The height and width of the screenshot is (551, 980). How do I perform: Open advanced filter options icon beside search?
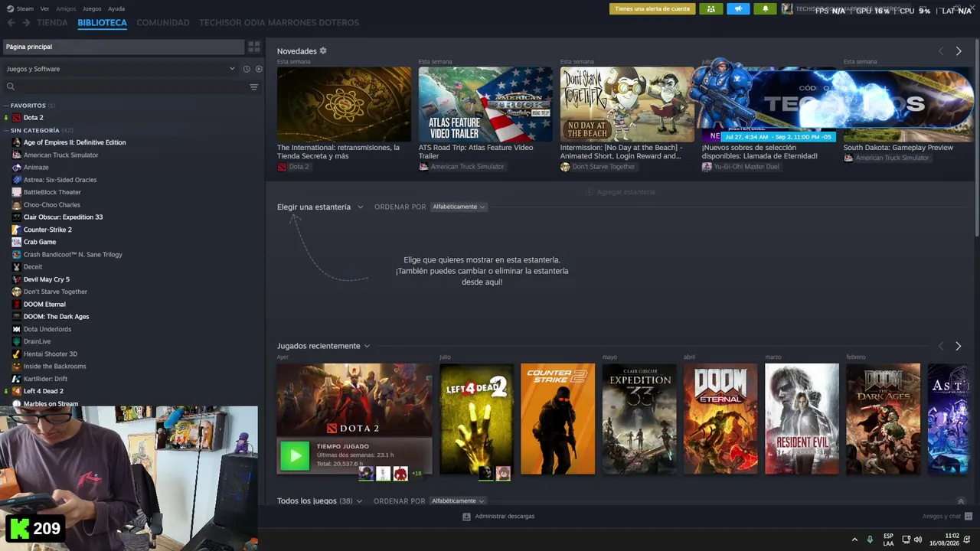253,87
